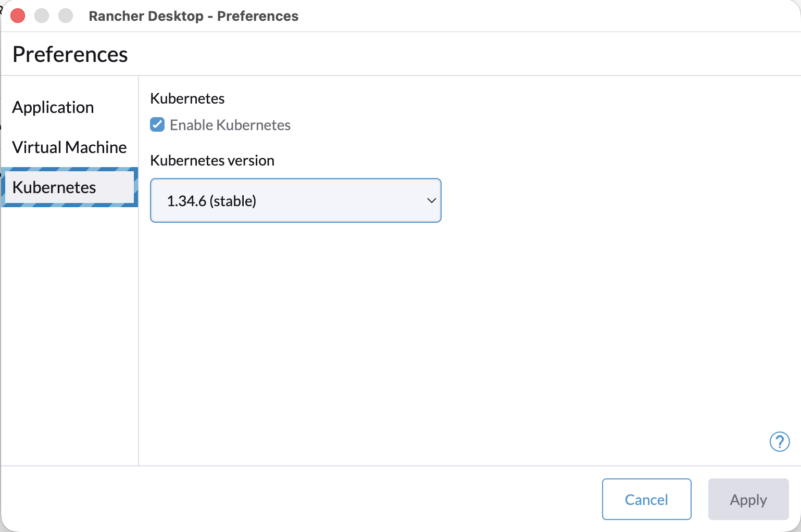Image resolution: width=801 pixels, height=532 pixels.
Task: Switch to the Virtual Machine preferences tab
Action: pyautogui.click(x=69, y=147)
